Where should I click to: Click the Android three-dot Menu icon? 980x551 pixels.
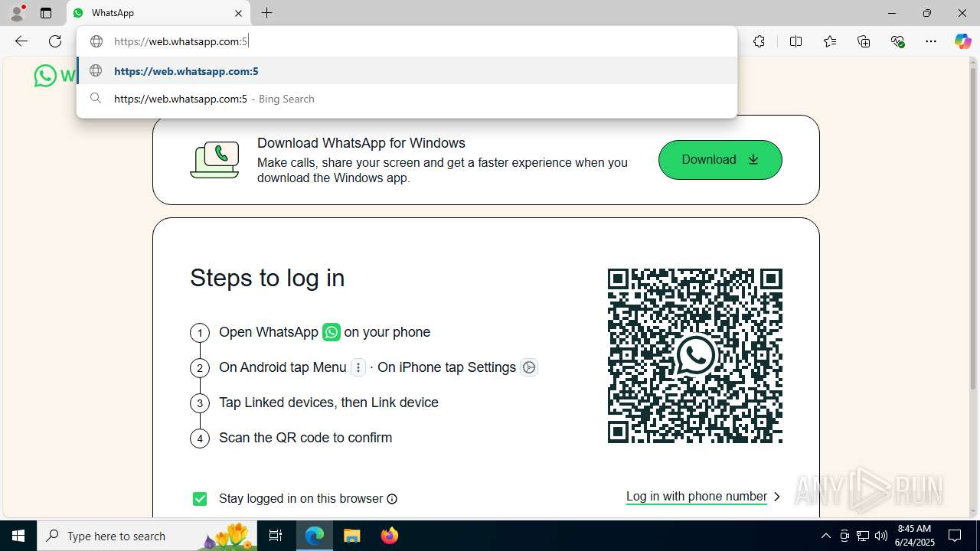tap(358, 367)
